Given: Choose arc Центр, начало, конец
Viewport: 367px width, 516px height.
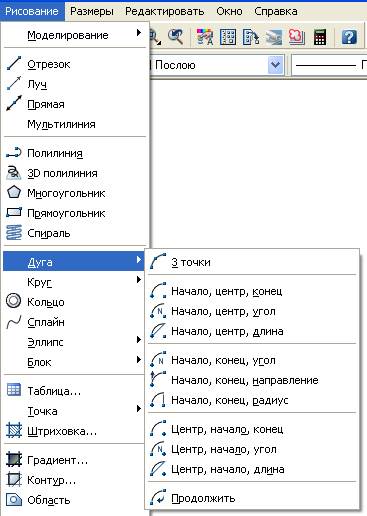Looking at the screenshot, I should click(x=252, y=429).
